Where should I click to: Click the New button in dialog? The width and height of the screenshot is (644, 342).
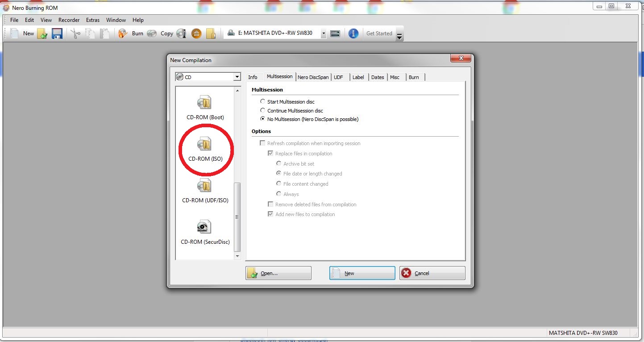pos(362,273)
